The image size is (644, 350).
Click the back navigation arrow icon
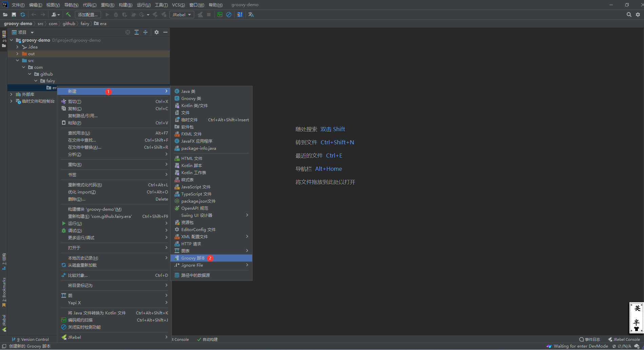click(x=34, y=15)
